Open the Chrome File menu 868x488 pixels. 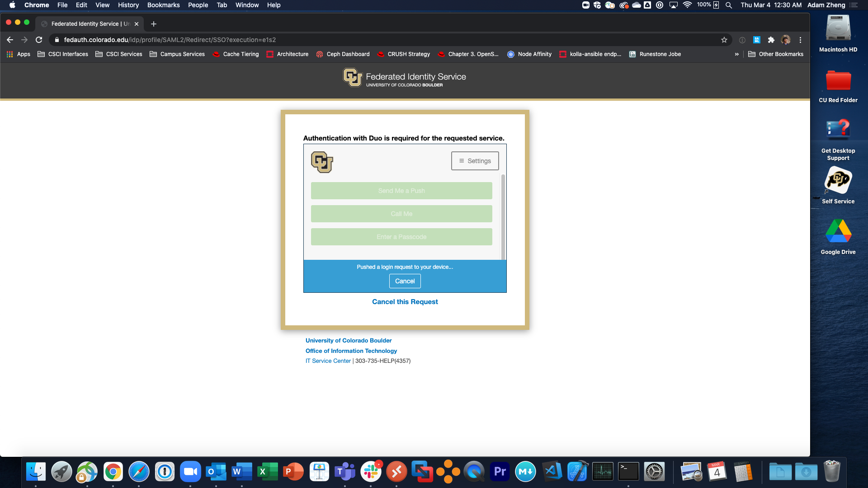[62, 5]
